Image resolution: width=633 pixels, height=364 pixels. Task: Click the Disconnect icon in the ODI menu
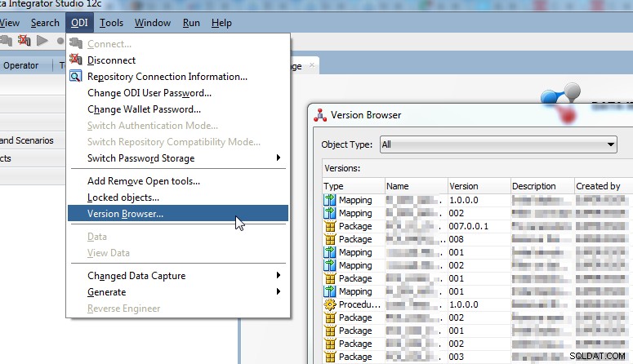pyautogui.click(x=75, y=60)
